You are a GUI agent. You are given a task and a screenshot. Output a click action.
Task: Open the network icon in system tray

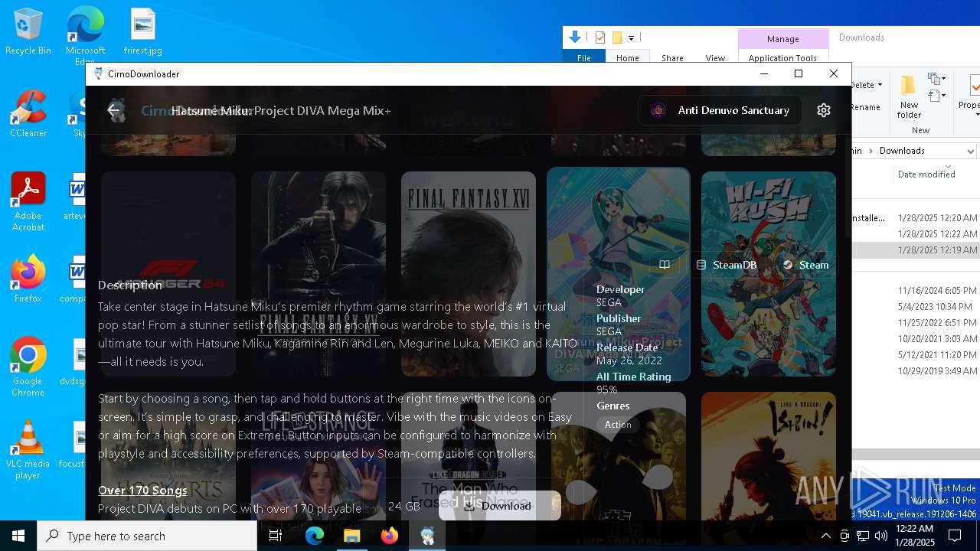(x=863, y=536)
